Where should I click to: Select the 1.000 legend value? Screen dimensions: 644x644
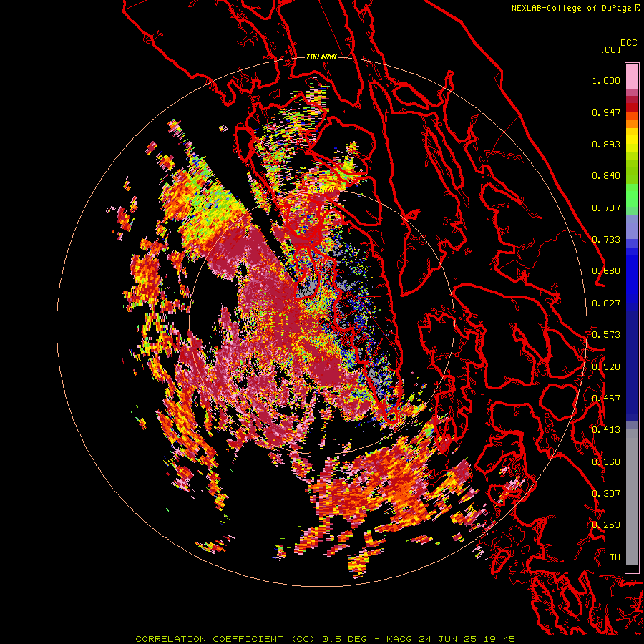[x=606, y=80]
